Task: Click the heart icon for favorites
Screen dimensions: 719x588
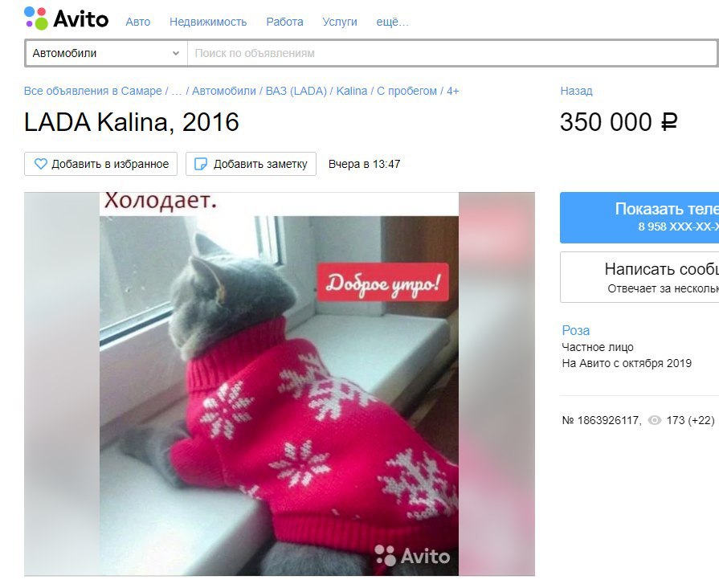Action: click(x=41, y=164)
